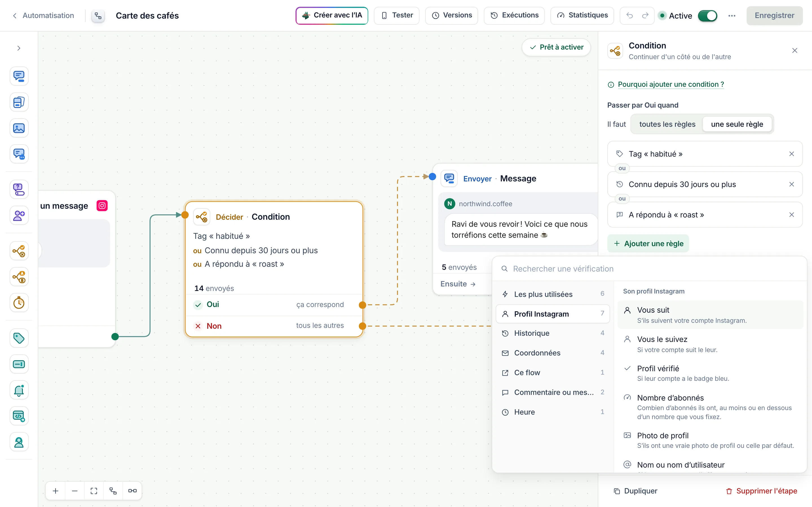This screenshot has width=812, height=507.
Task: Choose the image message icon in sidebar
Action: [x=19, y=128]
